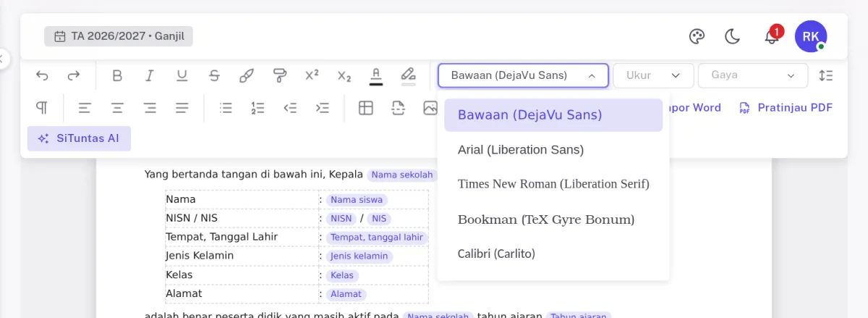Screen dimensions: 868x318
Task: Align text to the left
Action: point(85,108)
